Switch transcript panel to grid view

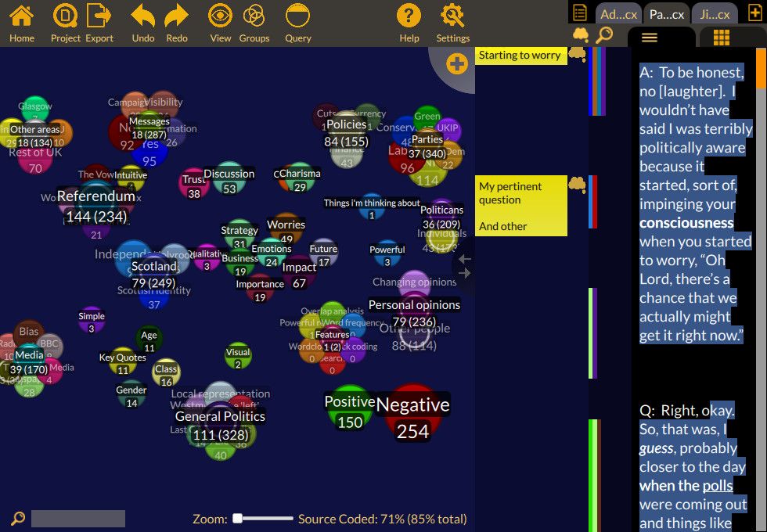click(x=721, y=36)
